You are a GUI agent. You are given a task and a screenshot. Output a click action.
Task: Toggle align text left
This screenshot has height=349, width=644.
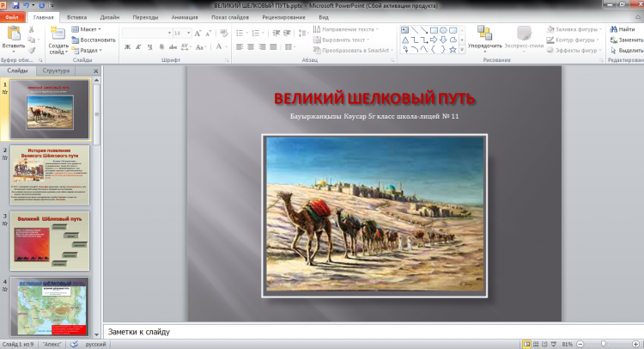(x=240, y=47)
